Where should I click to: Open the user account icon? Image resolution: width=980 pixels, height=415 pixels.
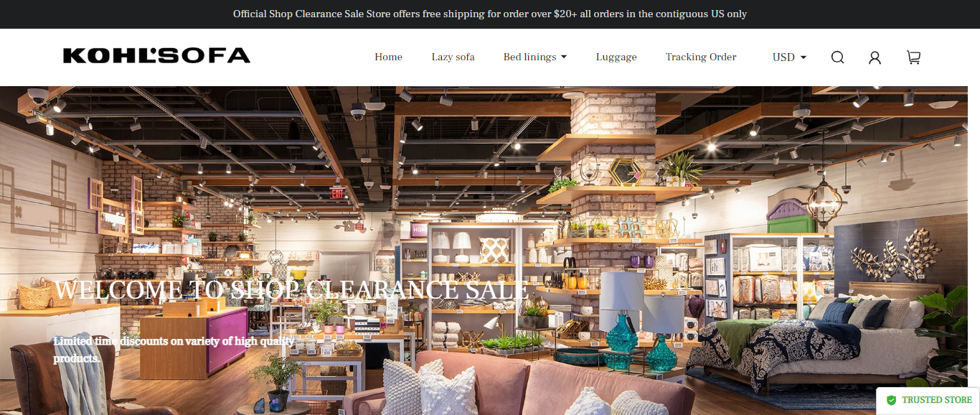tap(875, 57)
